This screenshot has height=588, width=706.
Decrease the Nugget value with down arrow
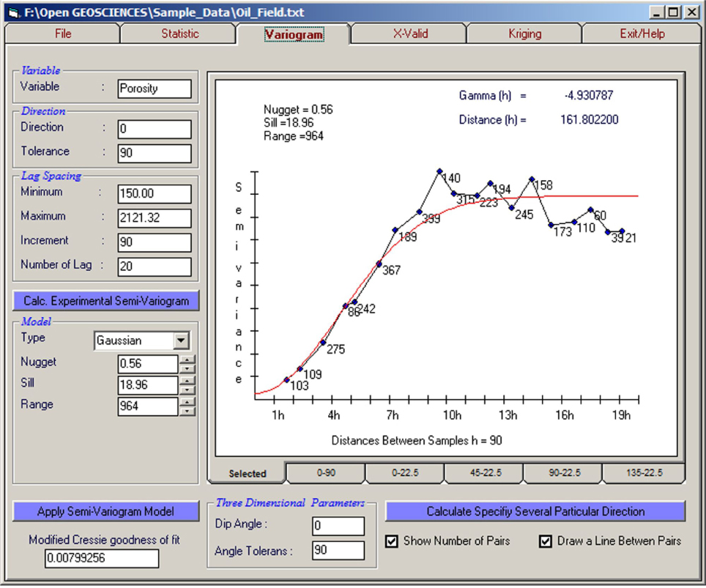click(188, 368)
